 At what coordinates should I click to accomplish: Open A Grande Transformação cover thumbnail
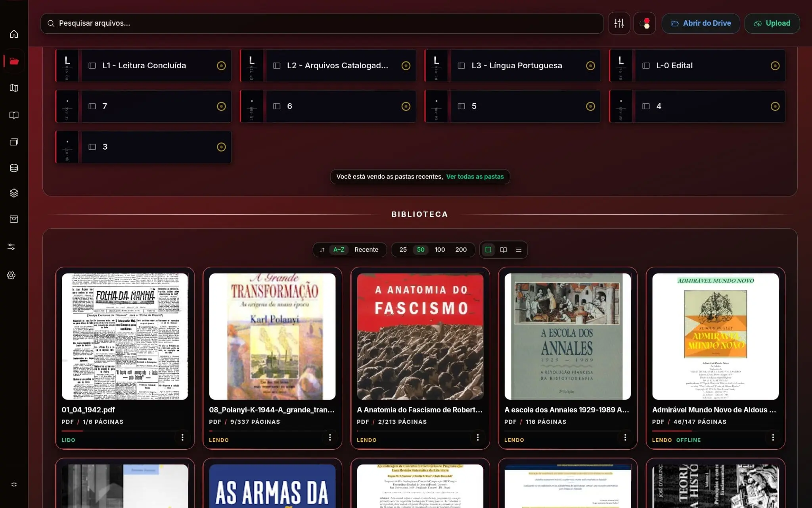click(x=272, y=337)
